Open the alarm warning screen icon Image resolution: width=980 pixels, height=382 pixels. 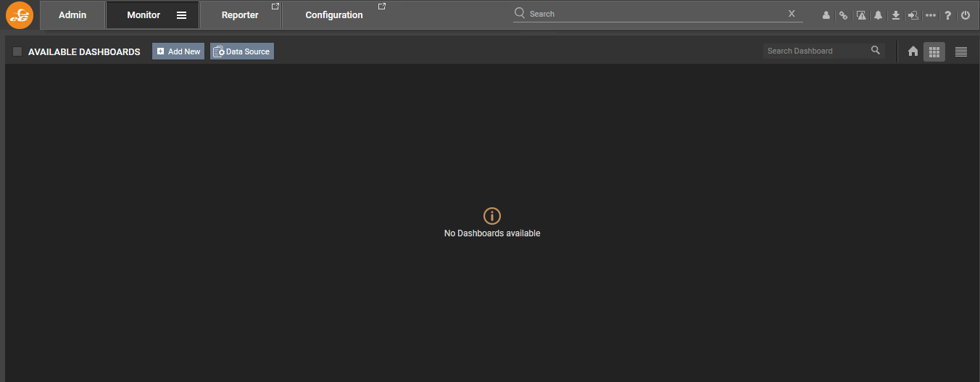[861, 15]
